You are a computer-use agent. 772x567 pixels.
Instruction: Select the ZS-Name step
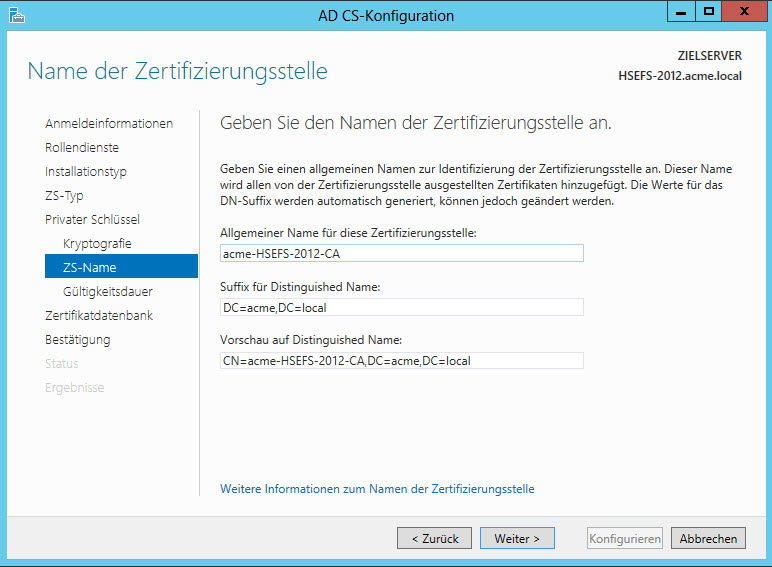[x=121, y=266]
